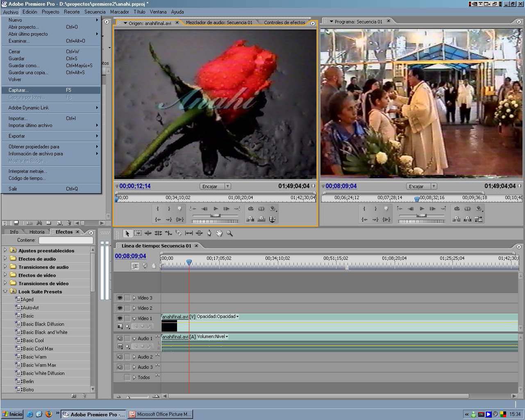Click Capturar... in the Archivo menu
The width and height of the screenshot is (525, 420).
coord(18,90)
